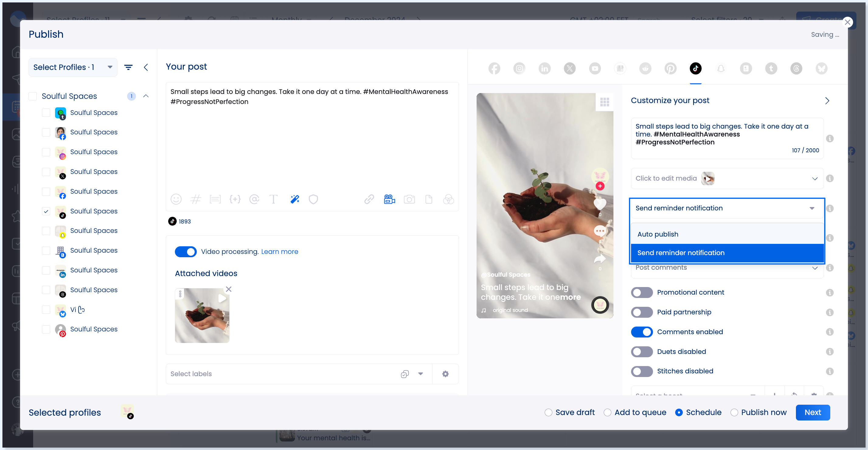Choose the Auto publish option
The width and height of the screenshot is (868, 450).
click(727, 234)
